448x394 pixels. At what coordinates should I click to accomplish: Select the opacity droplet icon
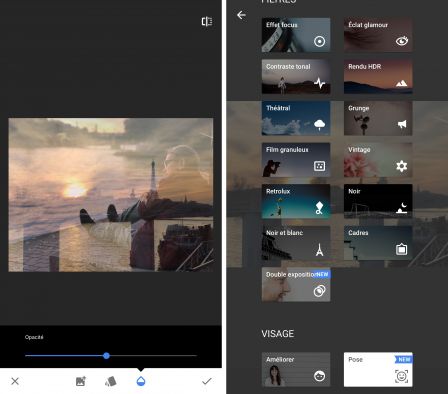tap(141, 381)
